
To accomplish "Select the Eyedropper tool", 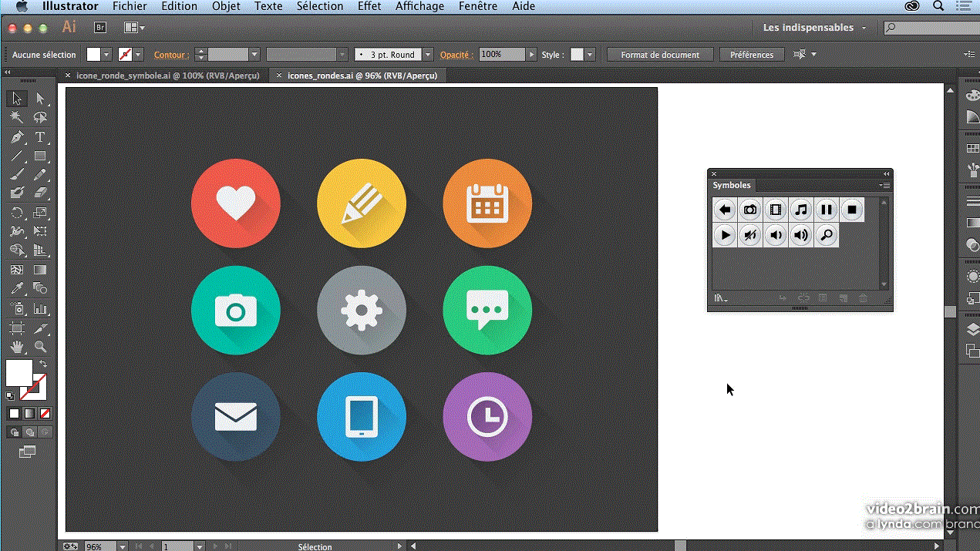I will tap(17, 288).
